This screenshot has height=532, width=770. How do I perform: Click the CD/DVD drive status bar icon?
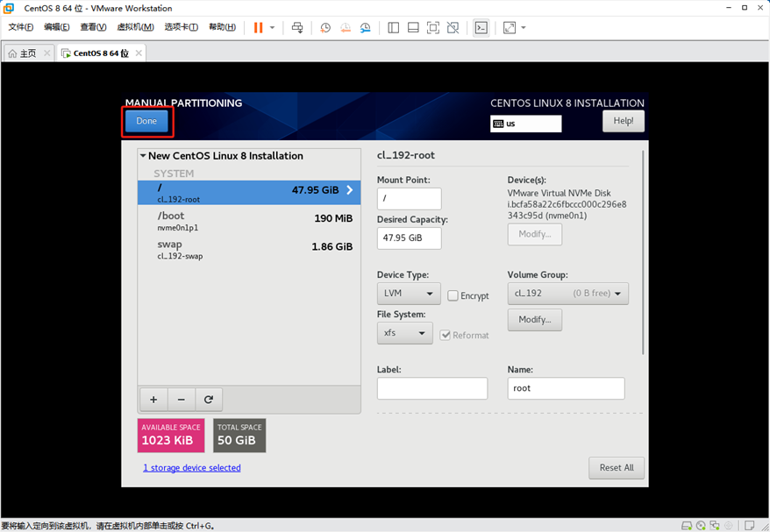pyautogui.click(x=701, y=526)
